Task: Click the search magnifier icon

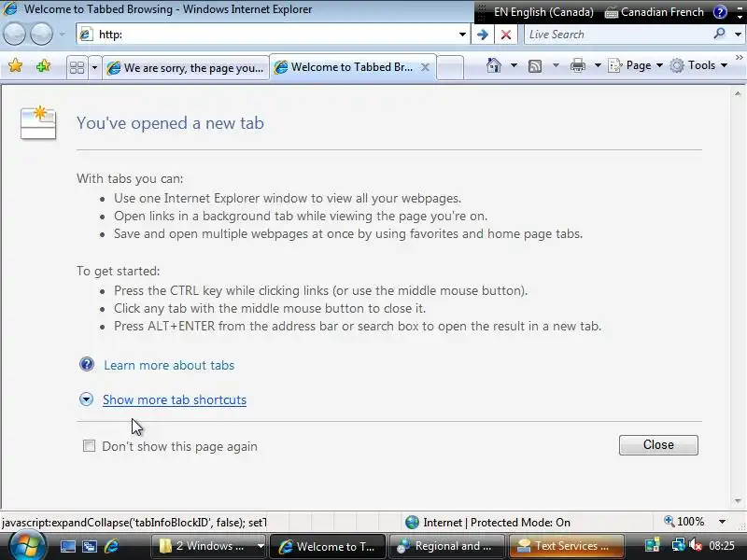Action: (x=719, y=34)
